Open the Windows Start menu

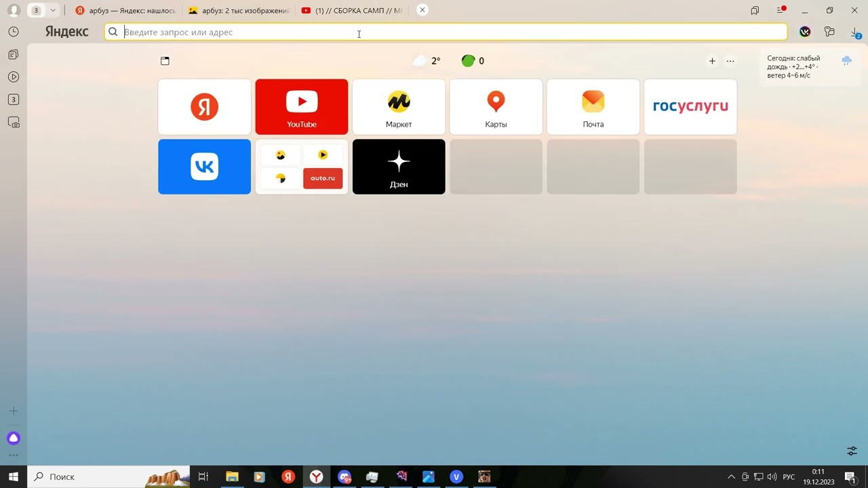pyautogui.click(x=14, y=476)
